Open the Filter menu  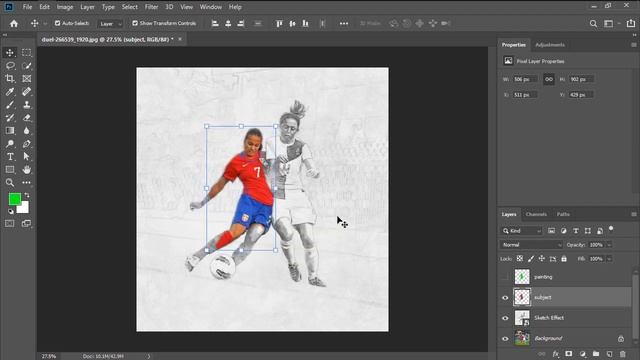click(151, 7)
